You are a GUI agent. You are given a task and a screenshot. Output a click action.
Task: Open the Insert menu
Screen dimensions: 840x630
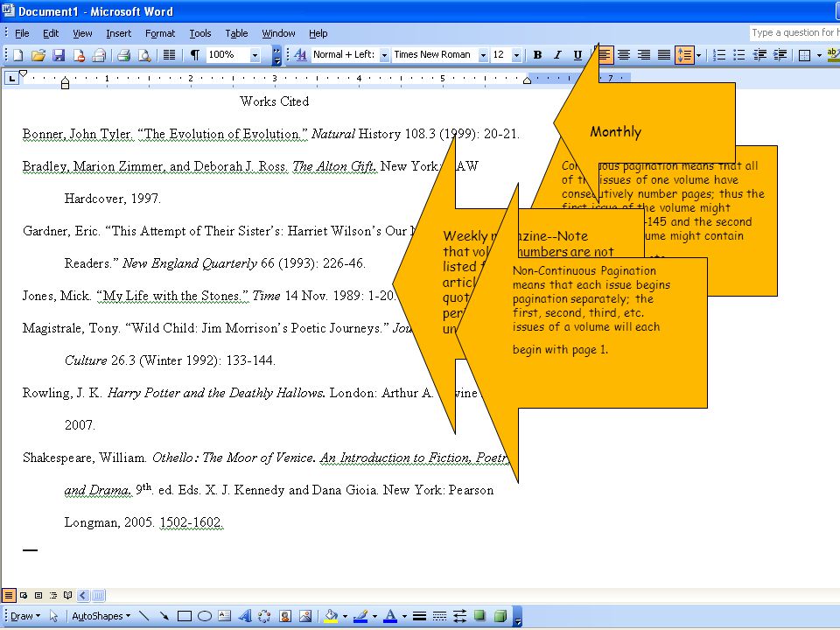(118, 33)
